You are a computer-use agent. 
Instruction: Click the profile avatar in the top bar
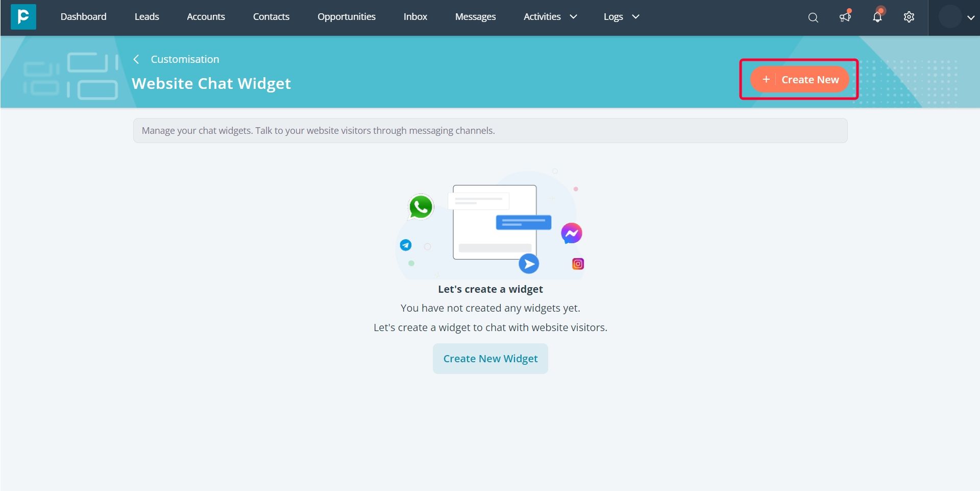950,17
